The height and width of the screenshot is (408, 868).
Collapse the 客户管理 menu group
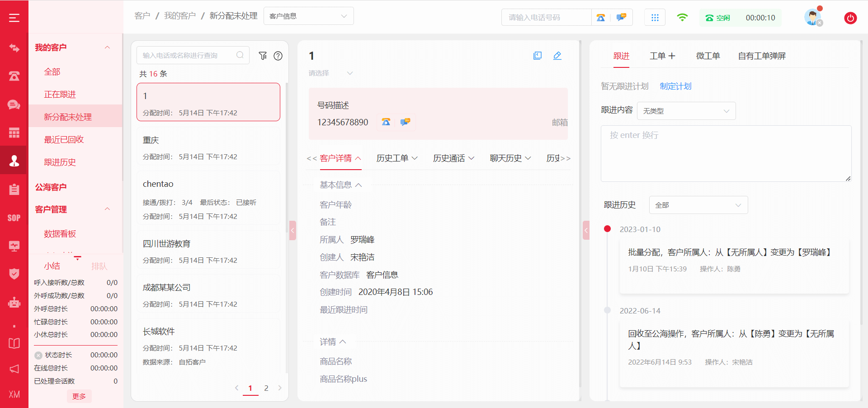(x=108, y=209)
